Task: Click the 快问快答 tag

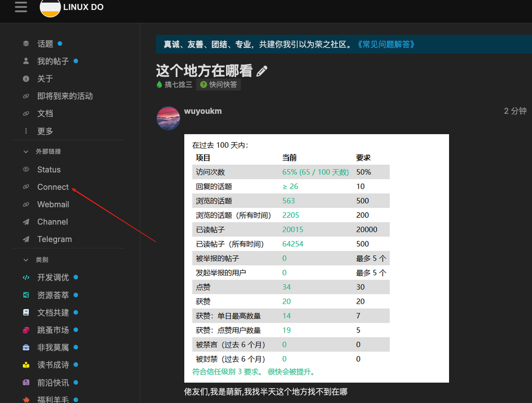Action: pos(219,84)
